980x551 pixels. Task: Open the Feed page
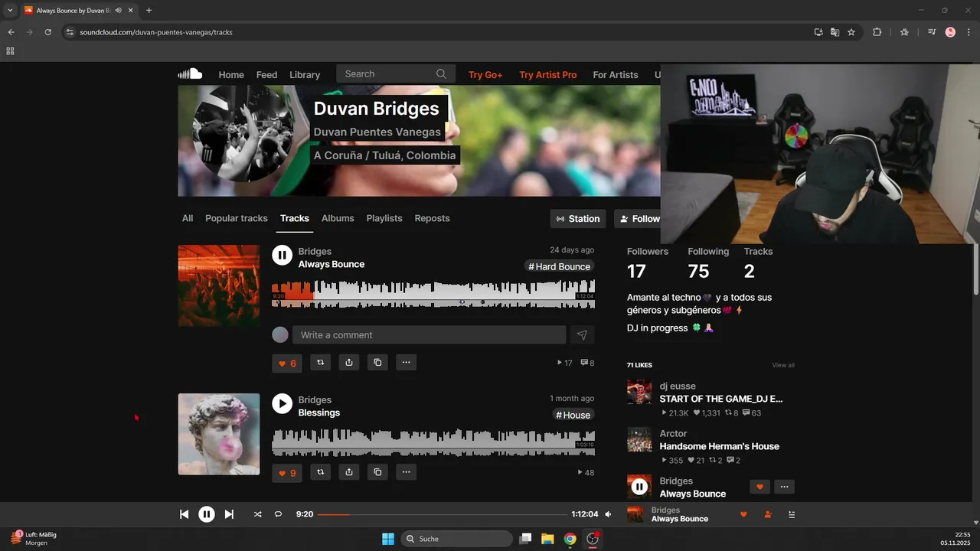(266, 74)
